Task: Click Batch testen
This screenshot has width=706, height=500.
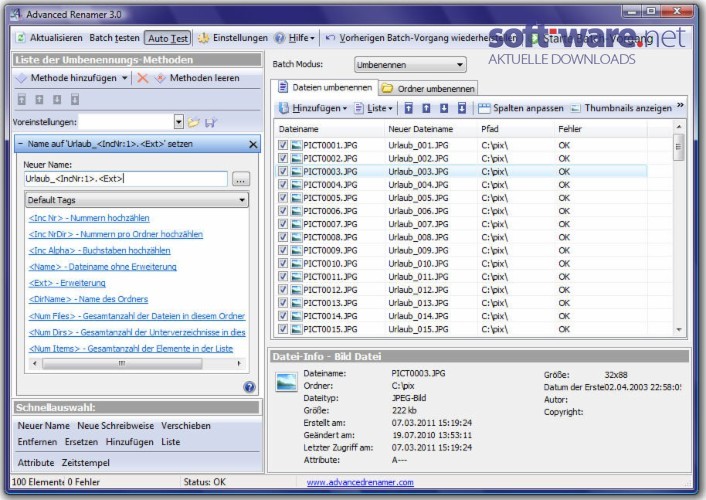Action: coord(114,38)
